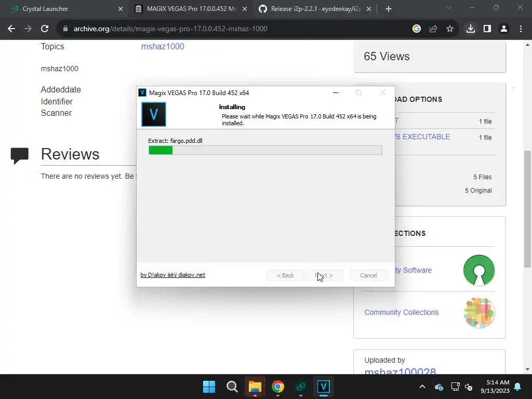Click the green open source software thumbnail
This screenshot has height=399, width=532.
(479, 270)
